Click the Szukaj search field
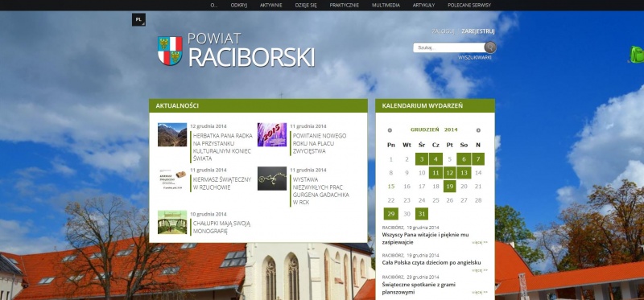Image resolution: width=644 pixels, height=300 pixels. (x=450, y=47)
